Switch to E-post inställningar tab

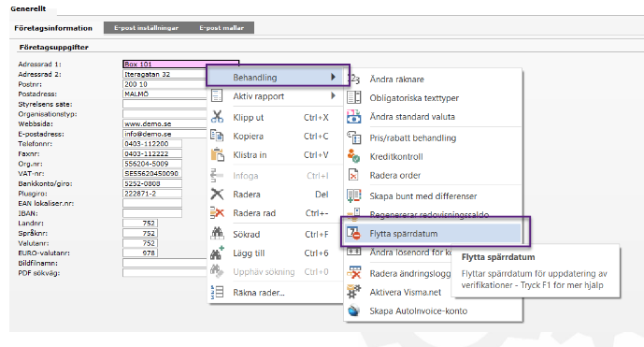coord(146,28)
